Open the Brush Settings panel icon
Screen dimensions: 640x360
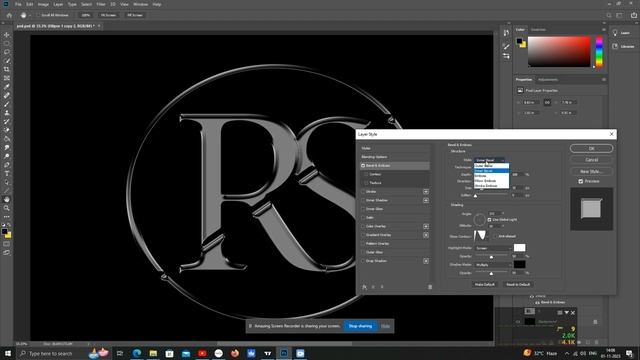pos(506,47)
